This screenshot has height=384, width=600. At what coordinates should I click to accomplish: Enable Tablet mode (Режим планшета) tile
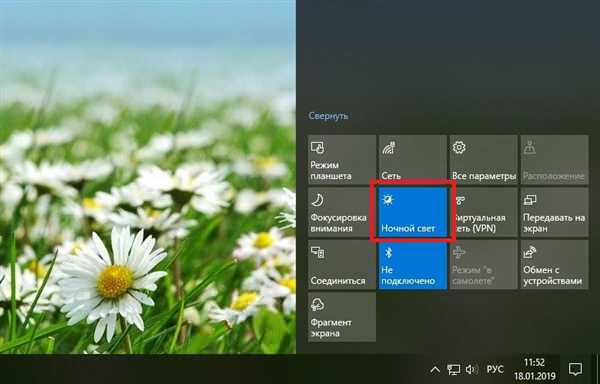coord(342,160)
